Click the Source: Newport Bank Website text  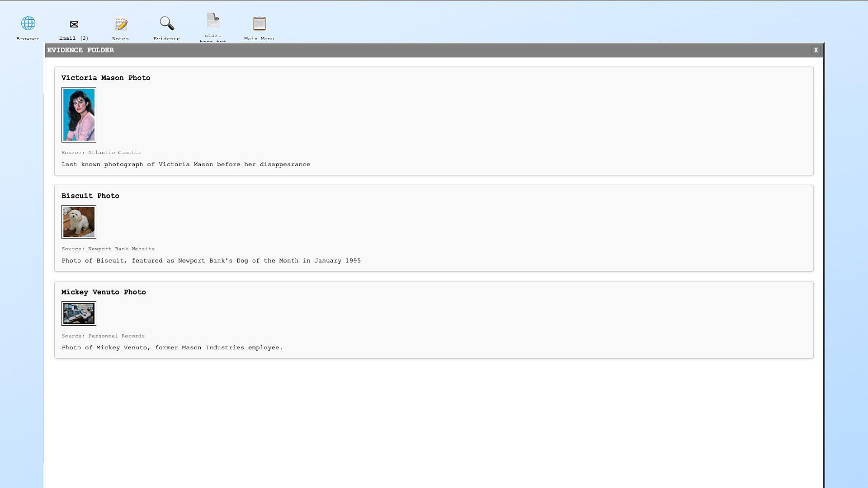point(108,249)
